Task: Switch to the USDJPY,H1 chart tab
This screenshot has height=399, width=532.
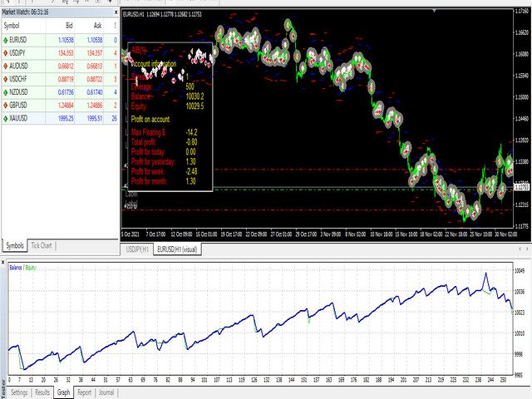Action: pyautogui.click(x=136, y=249)
